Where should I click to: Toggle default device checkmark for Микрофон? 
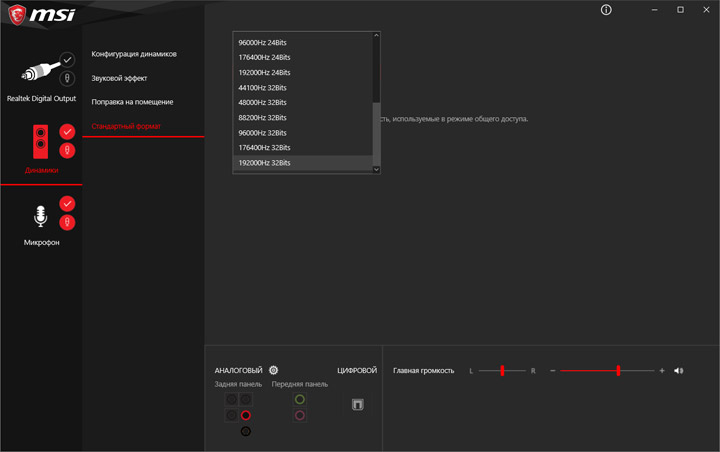67,203
